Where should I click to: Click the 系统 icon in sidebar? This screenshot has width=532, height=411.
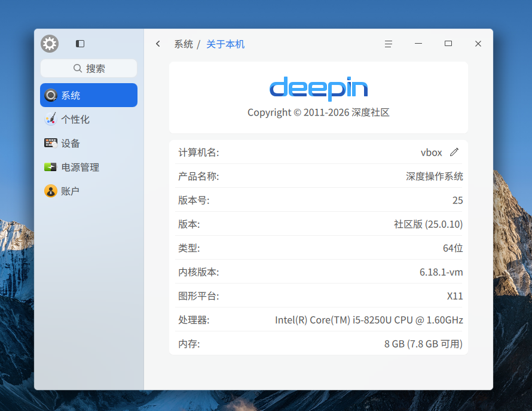51,95
